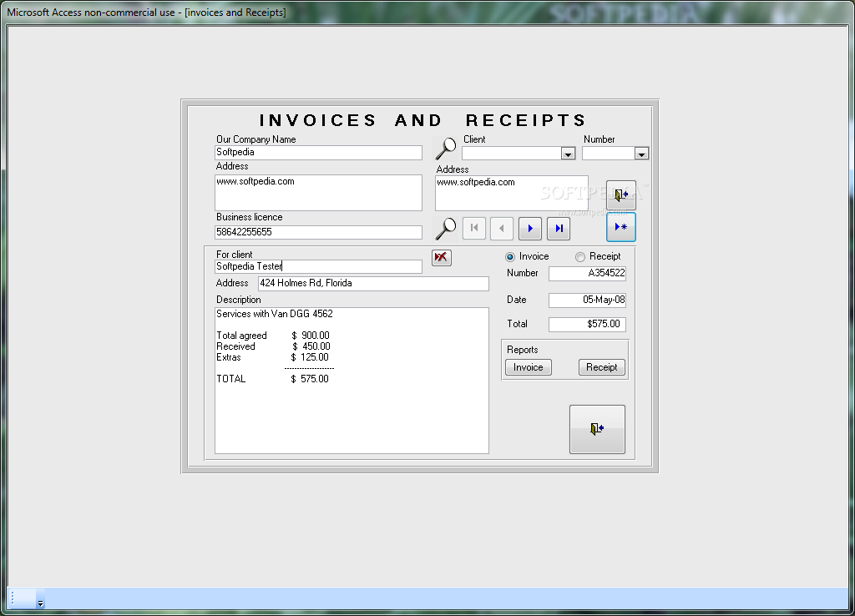Click the client Address box at top right
Viewport: 855px width, 616px height.
(512, 193)
